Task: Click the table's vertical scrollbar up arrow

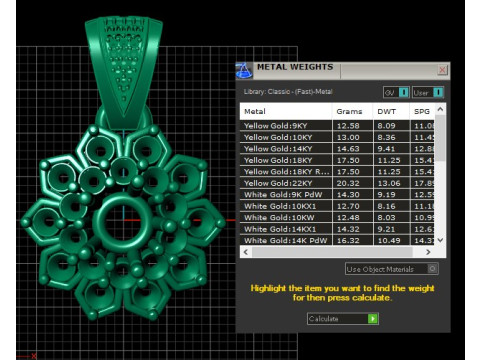Action: click(x=440, y=109)
